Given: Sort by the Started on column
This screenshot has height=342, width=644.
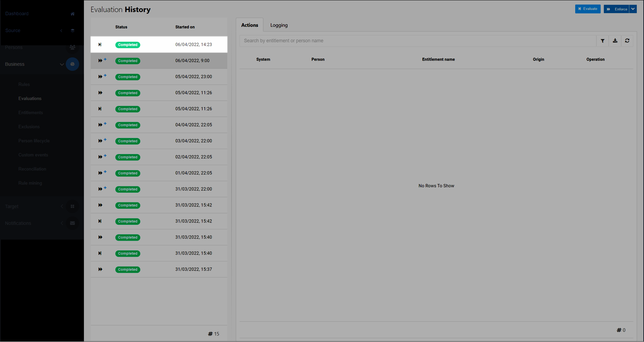Looking at the screenshot, I should click(185, 27).
